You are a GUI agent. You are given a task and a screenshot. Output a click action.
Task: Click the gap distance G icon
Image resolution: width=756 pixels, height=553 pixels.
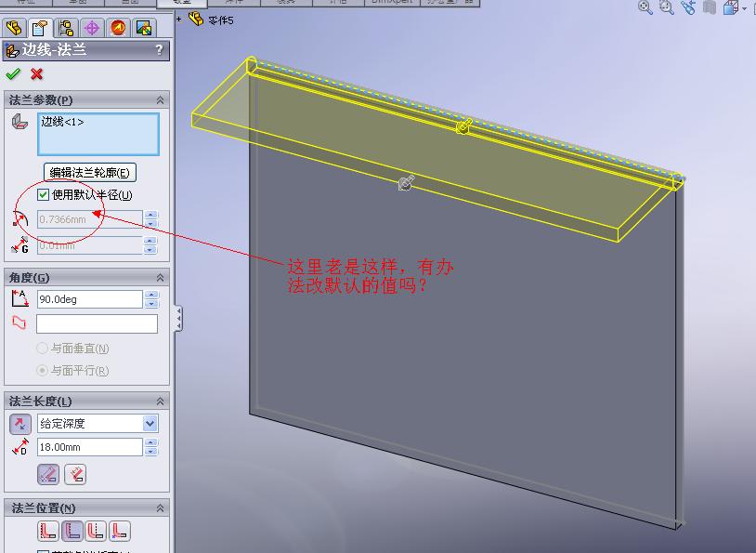coord(20,245)
